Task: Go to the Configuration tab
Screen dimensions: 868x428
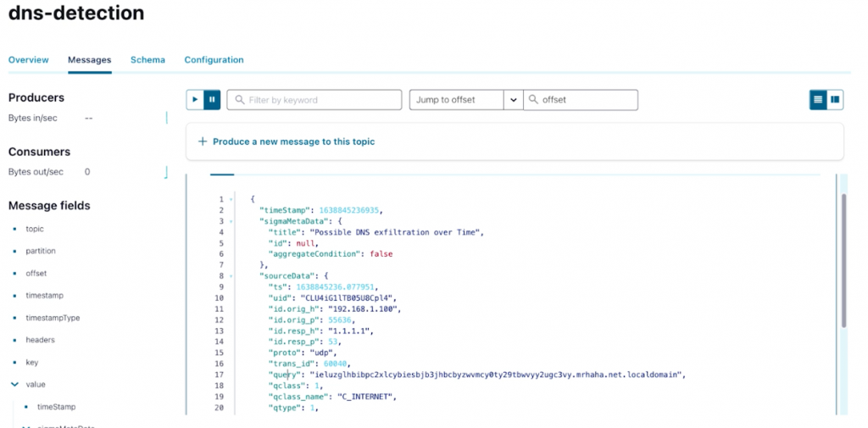Action: [214, 60]
